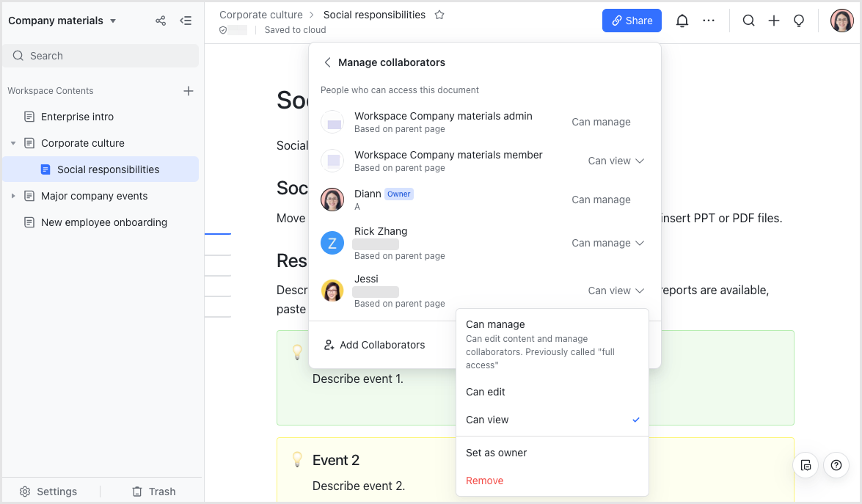The height and width of the screenshot is (504, 862).
Task: Add a new page to Workspace Contents
Action: 189,91
